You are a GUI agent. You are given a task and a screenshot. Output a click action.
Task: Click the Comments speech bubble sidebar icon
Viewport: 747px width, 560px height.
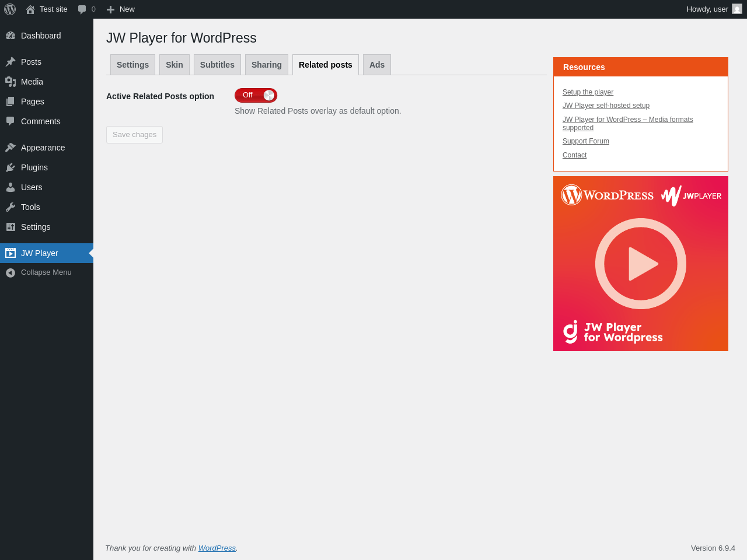pos(11,121)
